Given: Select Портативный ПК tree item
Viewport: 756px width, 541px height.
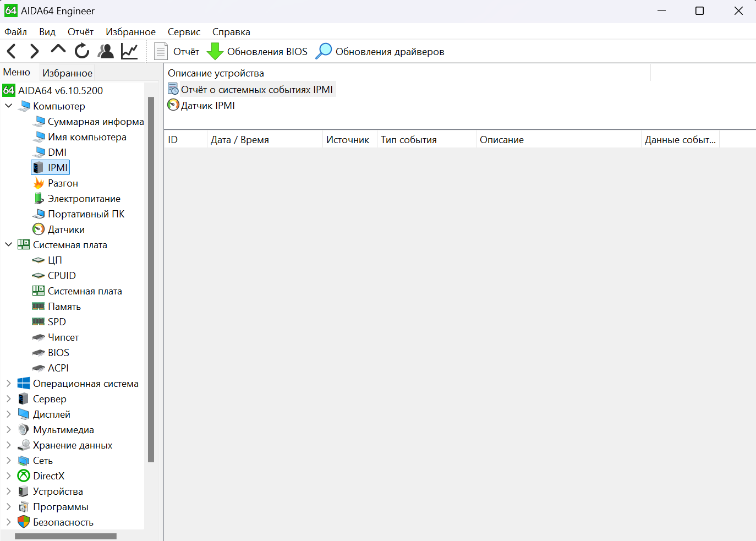Looking at the screenshot, I should tap(86, 214).
